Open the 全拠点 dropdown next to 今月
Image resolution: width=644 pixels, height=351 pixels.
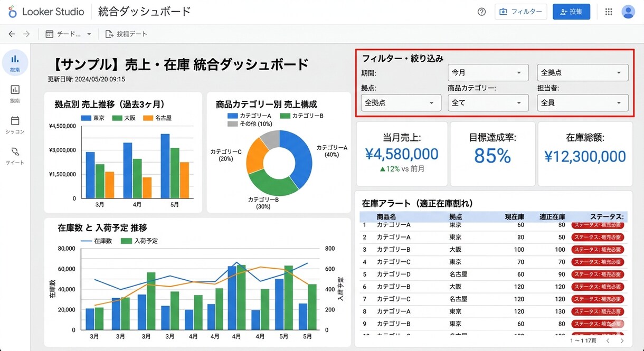point(583,73)
